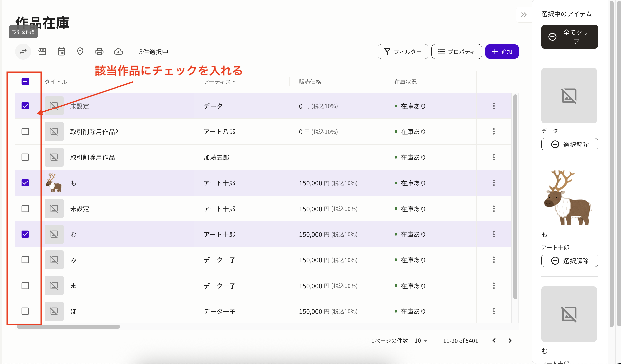Click the cloud download icon

(118, 51)
